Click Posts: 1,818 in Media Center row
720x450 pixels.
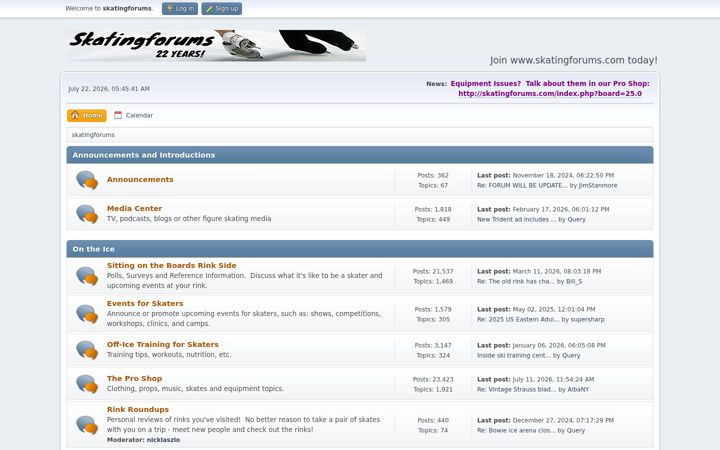coord(433,209)
